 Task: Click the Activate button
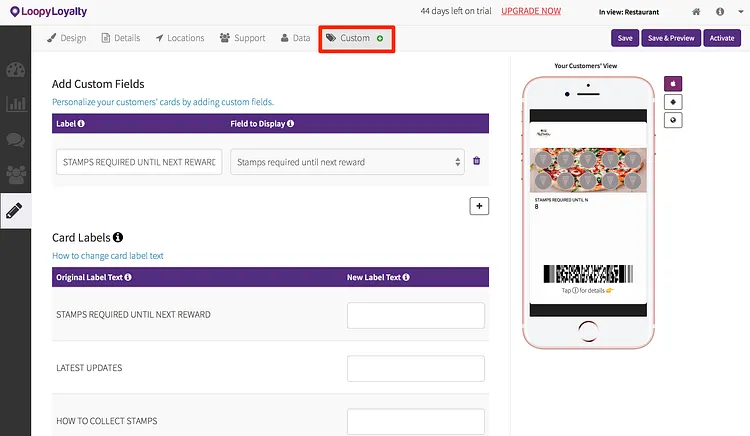pyautogui.click(x=722, y=38)
